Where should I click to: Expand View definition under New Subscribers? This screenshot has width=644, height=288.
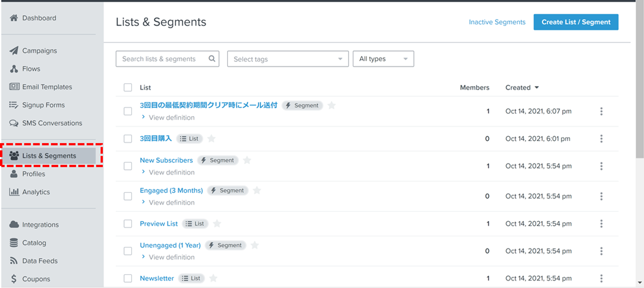[171, 172]
